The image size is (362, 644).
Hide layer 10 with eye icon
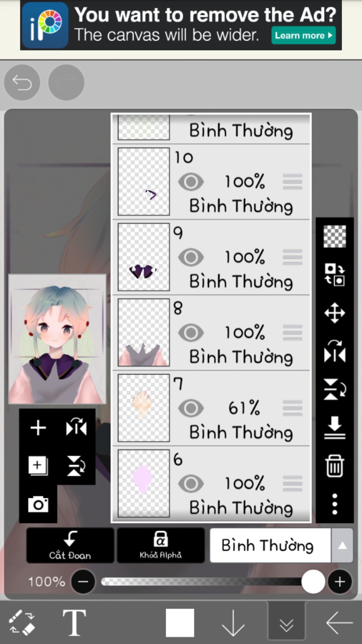point(191,182)
